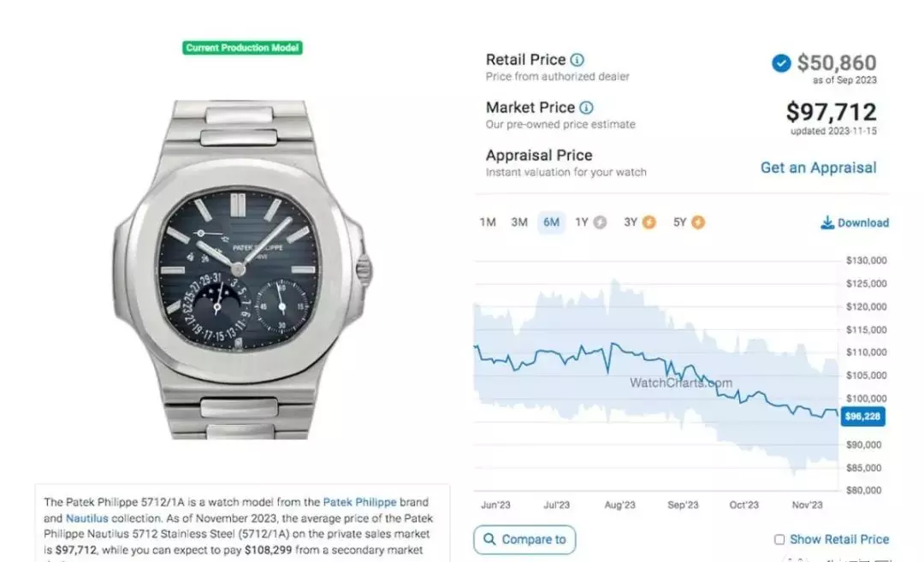
Task: Select the 3M time range
Action: (x=519, y=222)
